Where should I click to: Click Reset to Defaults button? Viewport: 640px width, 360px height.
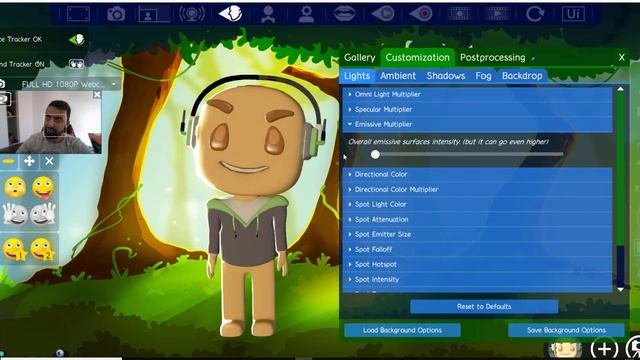click(484, 307)
